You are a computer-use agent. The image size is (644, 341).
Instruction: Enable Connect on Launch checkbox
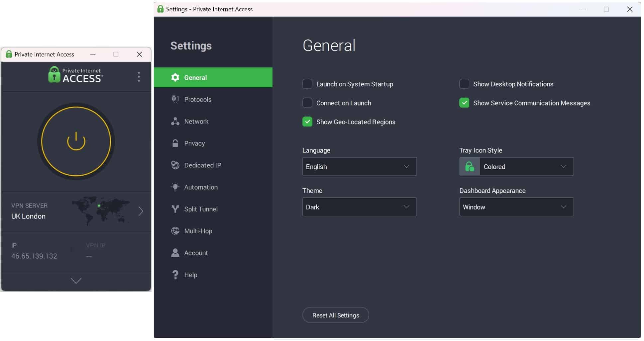[307, 103]
